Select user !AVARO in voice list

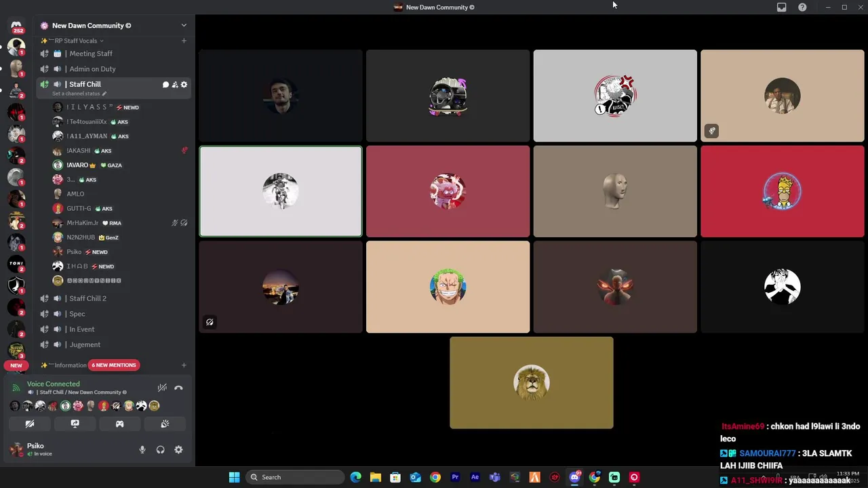pos(120,165)
